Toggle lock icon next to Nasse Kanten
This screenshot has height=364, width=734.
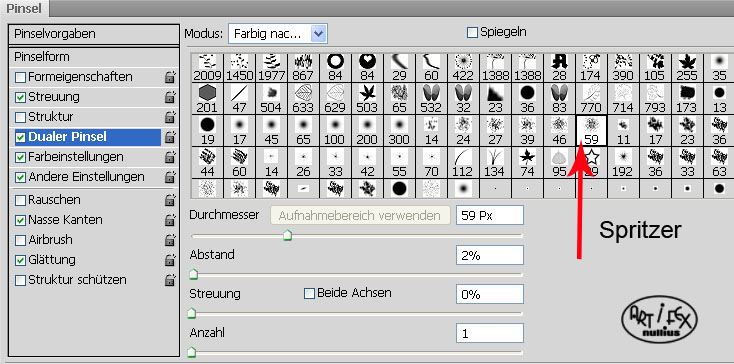[x=169, y=220]
